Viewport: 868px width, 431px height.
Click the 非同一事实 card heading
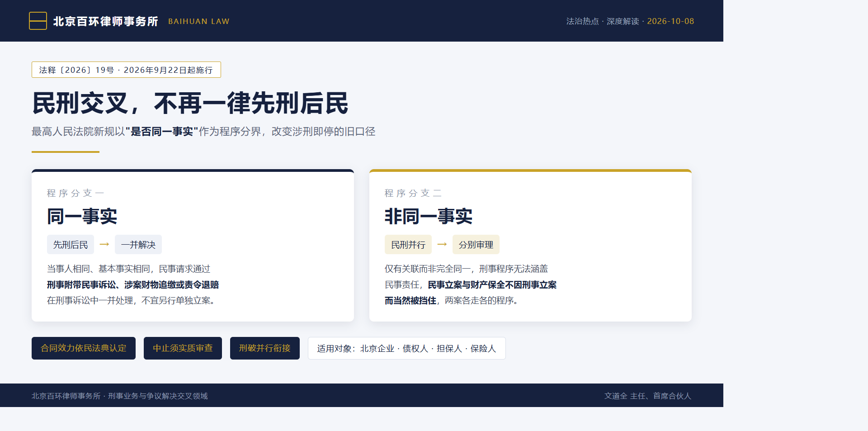[x=429, y=216]
